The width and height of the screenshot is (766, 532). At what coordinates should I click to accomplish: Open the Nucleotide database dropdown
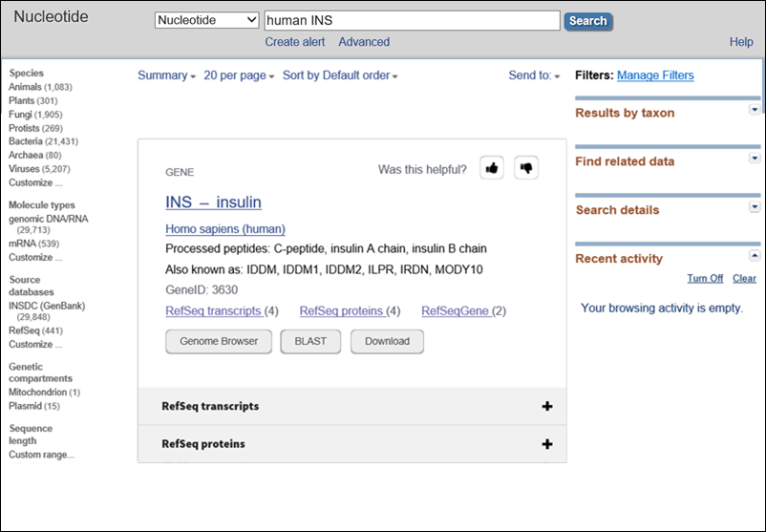206,20
